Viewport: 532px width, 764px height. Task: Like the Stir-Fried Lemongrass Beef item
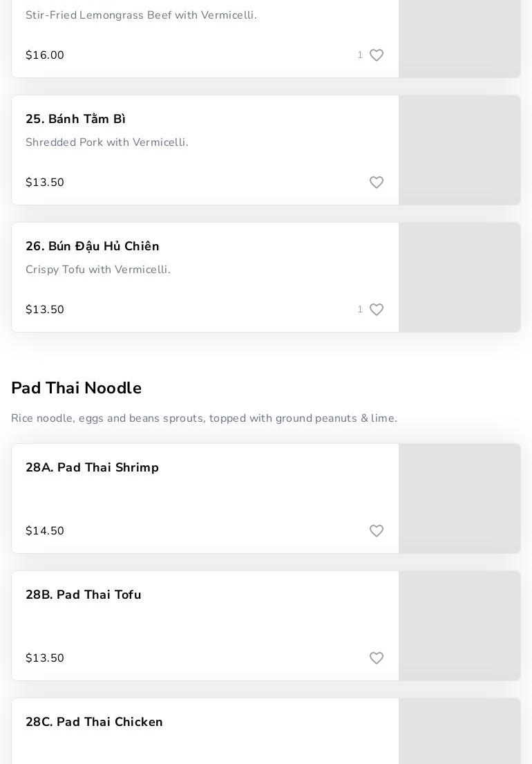pos(377,55)
